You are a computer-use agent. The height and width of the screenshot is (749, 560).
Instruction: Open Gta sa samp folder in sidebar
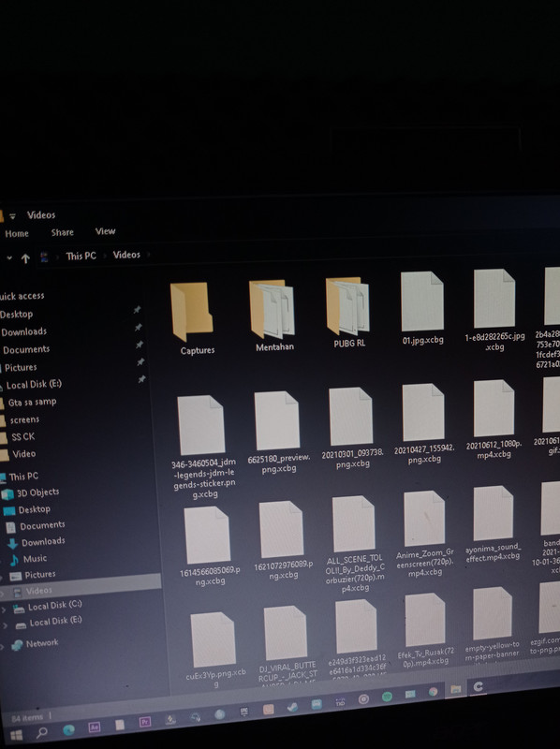(x=32, y=403)
